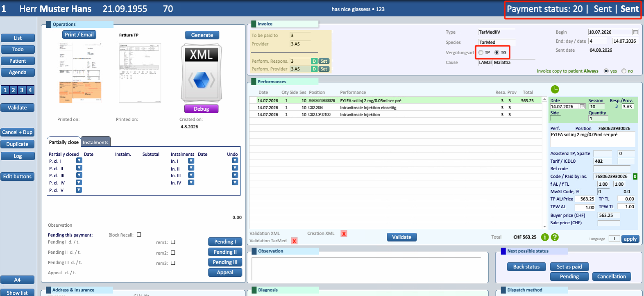Open the green info icon beside total

[545, 237]
